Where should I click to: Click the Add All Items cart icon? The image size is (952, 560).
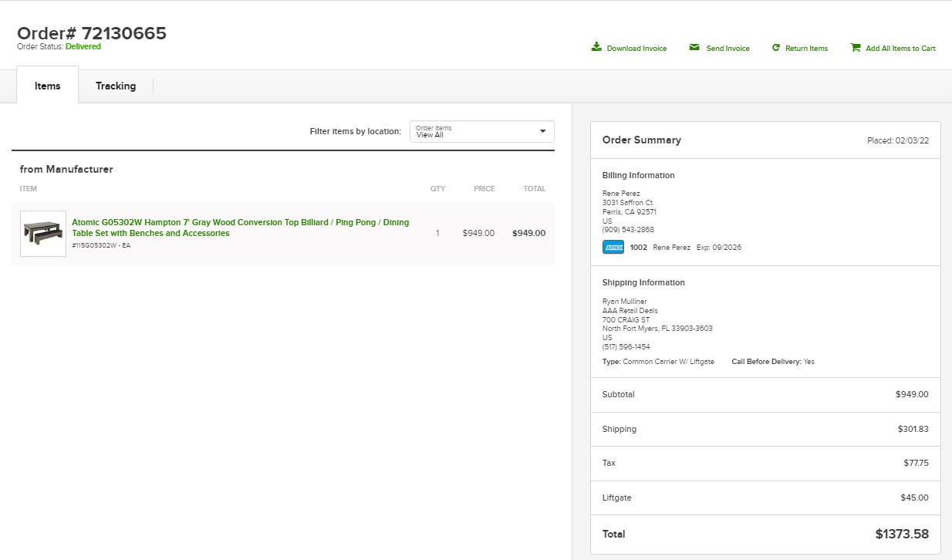pyautogui.click(x=856, y=47)
